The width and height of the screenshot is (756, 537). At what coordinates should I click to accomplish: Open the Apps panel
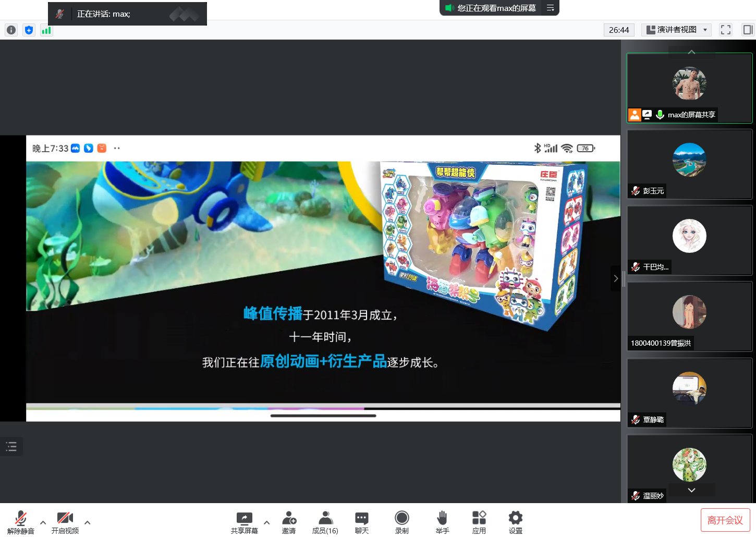pyautogui.click(x=479, y=522)
